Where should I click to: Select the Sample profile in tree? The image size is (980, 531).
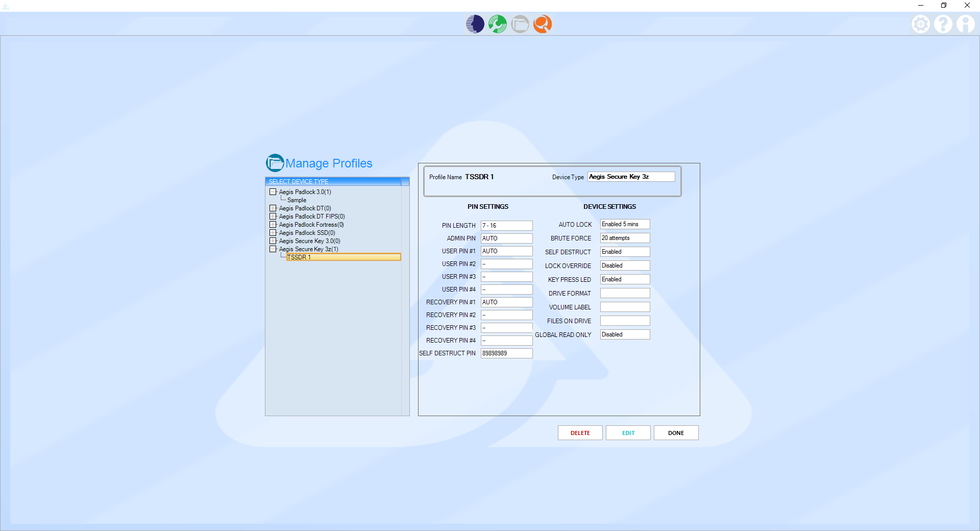tap(297, 200)
